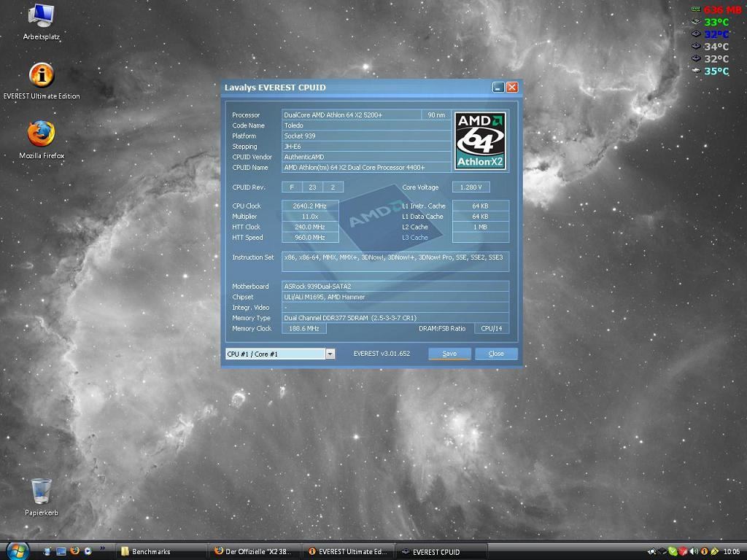Click Firefox icon in Quick Launch
Image resolution: width=747 pixels, height=560 pixels.
click(x=75, y=551)
